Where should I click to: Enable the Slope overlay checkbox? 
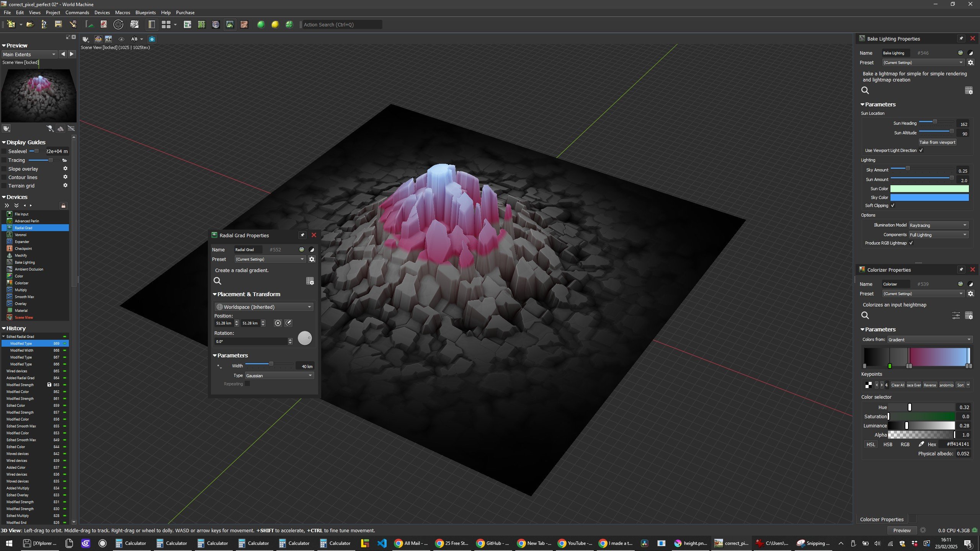point(4,169)
